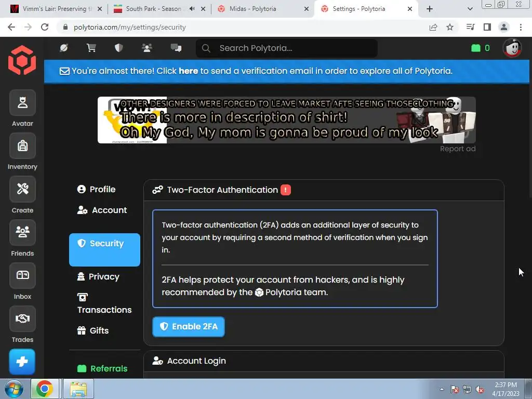Viewport: 532px width, 399px height.
Task: Open the Forum chat bubbles icon
Action: point(176,48)
